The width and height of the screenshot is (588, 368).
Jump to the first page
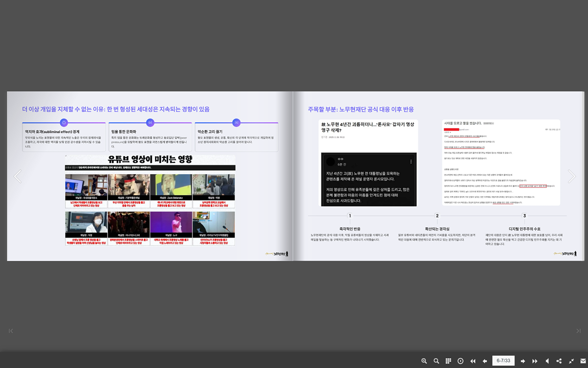pyautogui.click(x=473, y=361)
